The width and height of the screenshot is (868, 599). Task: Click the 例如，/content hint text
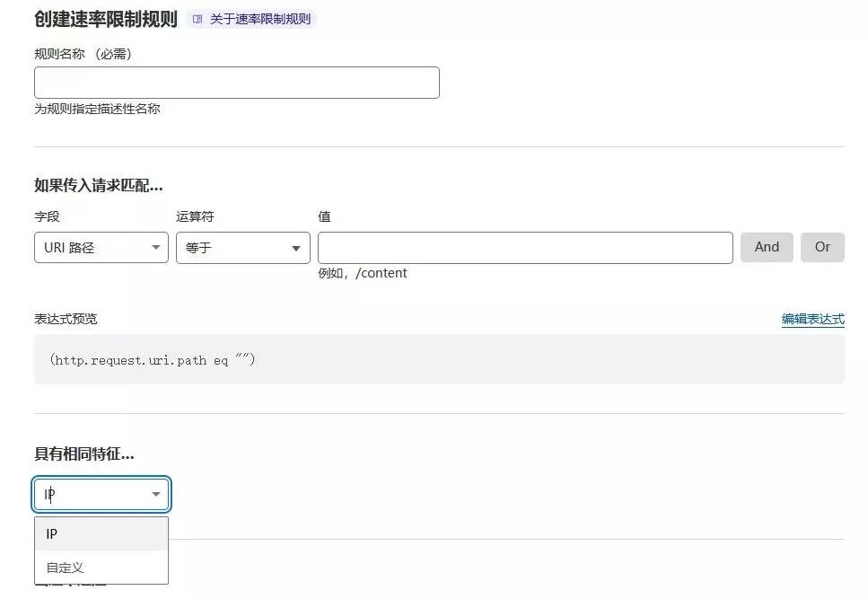click(x=362, y=273)
